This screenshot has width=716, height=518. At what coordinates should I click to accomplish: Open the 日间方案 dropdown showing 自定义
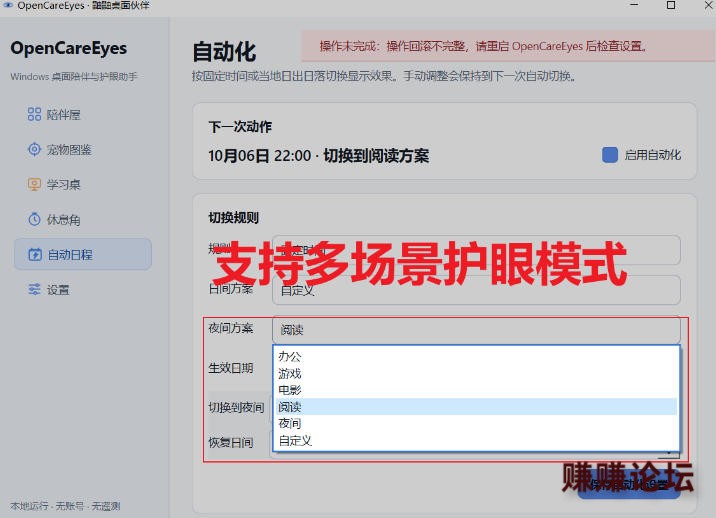tap(476, 290)
